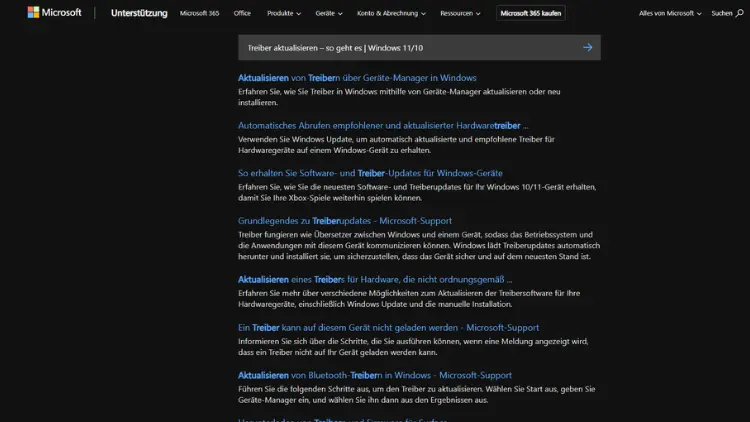Expand Alles von Microsoft menu
Image resolution: width=750 pixels, height=422 pixels.
(x=670, y=13)
